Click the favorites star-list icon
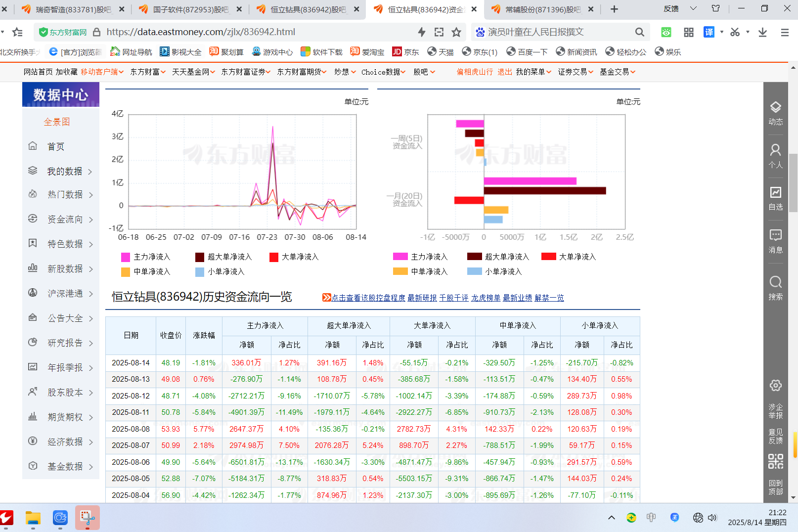Viewport: 798px width, 532px height. [x=18, y=32]
